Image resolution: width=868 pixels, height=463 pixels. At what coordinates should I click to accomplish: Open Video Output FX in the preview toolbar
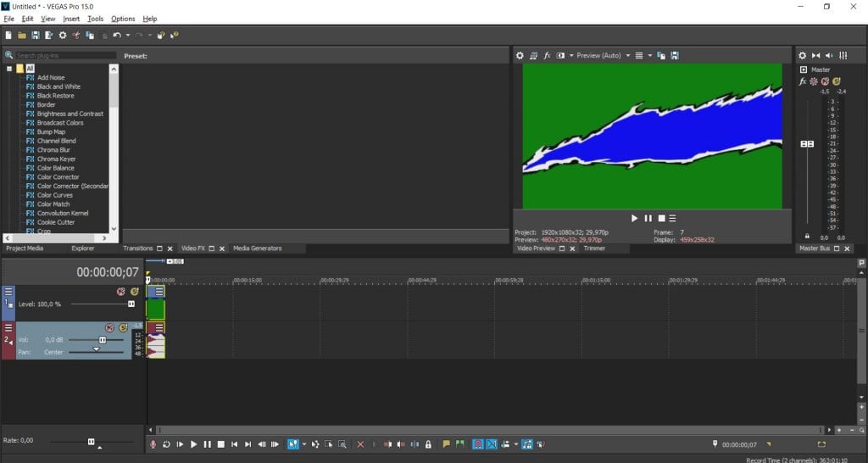pyautogui.click(x=548, y=55)
